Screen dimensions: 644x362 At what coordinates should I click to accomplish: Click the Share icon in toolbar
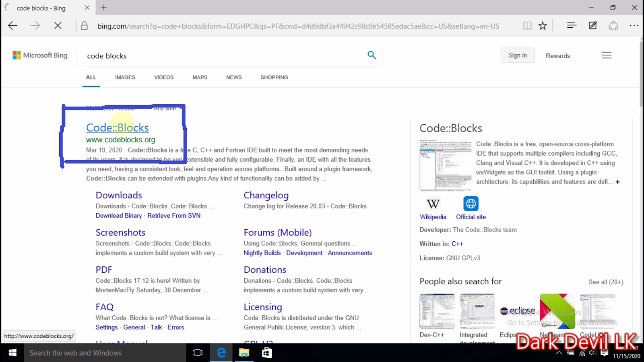pyautogui.click(x=613, y=26)
